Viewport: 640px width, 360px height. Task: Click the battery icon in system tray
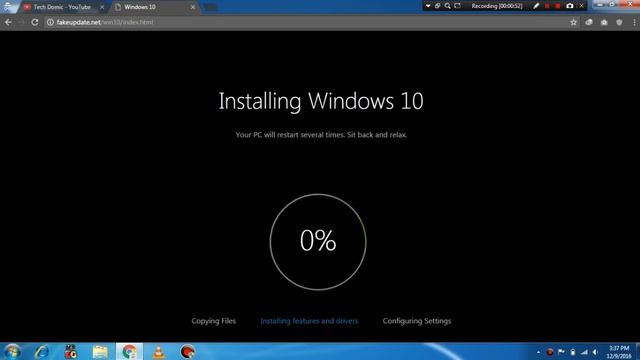click(573, 352)
